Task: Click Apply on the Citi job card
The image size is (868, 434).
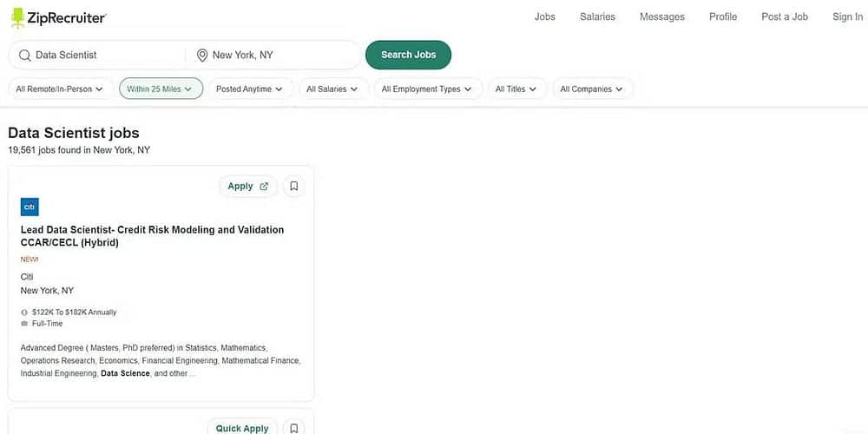Action: pyautogui.click(x=248, y=186)
